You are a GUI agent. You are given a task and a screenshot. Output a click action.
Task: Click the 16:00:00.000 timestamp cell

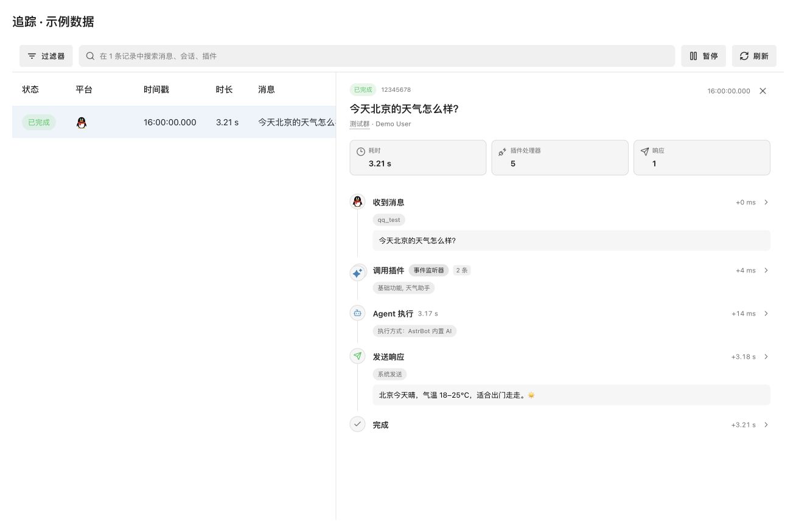coord(170,122)
